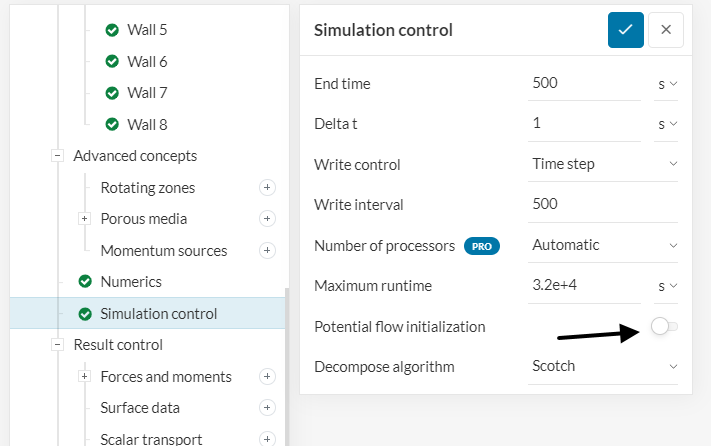Close the Simulation control panel

tap(666, 30)
